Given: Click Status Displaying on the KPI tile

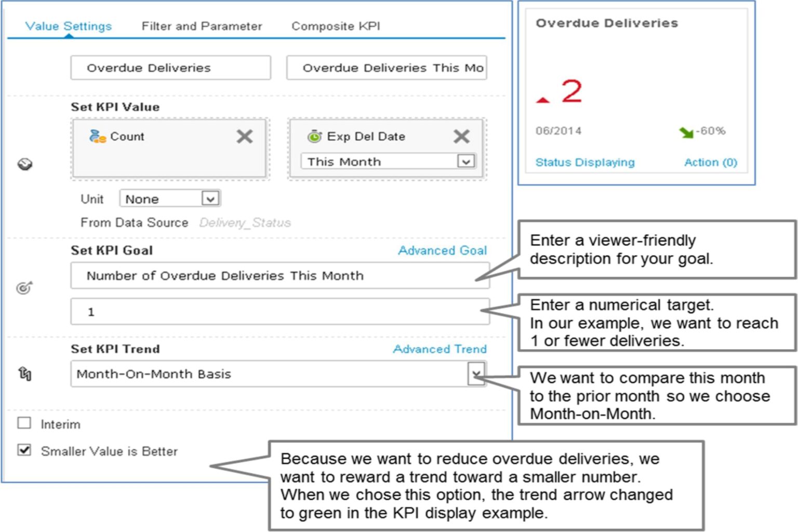Looking at the screenshot, I should coord(585,163).
